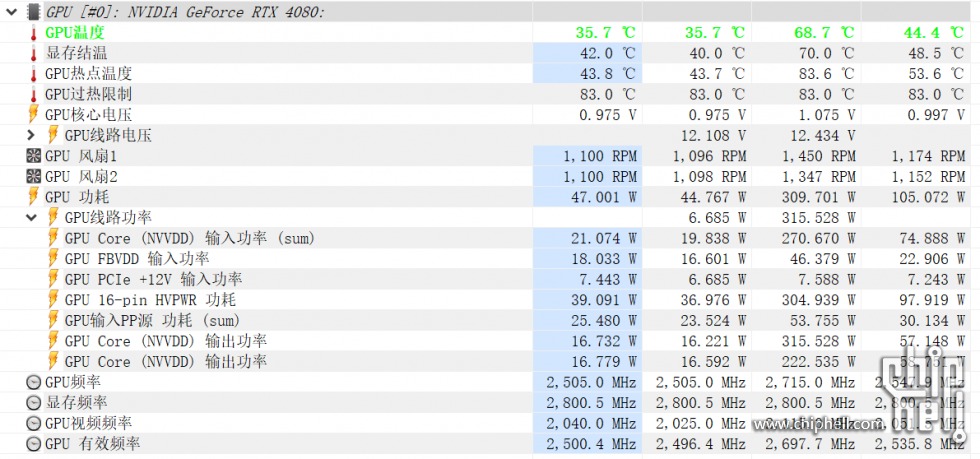This screenshot has height=459, width=980.
Task: Click the effective clock maximum value 2,697.7 MHz
Action: coord(811,444)
